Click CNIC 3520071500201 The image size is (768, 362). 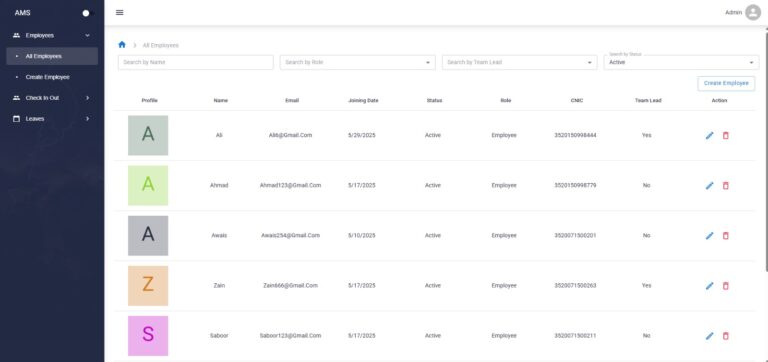coord(575,236)
